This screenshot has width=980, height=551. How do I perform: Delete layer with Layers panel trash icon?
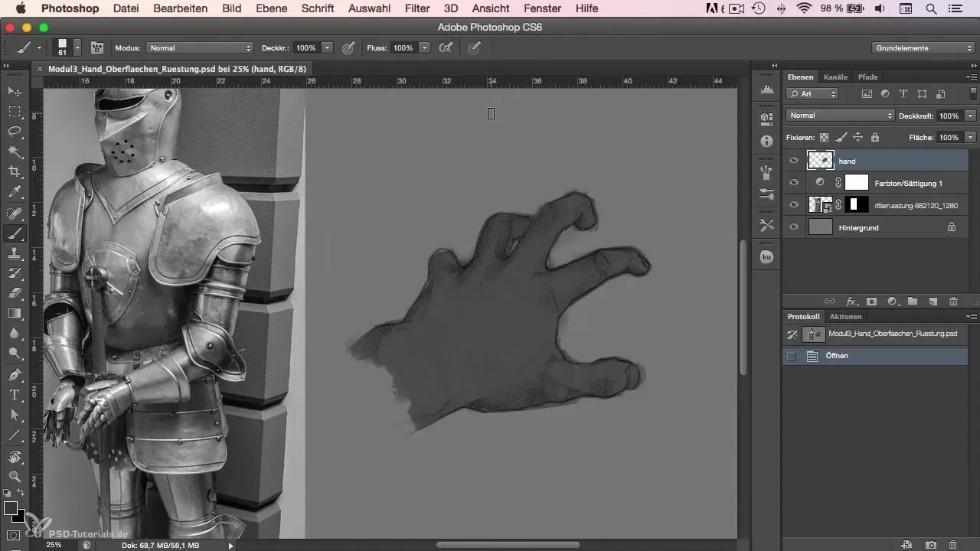tap(953, 302)
